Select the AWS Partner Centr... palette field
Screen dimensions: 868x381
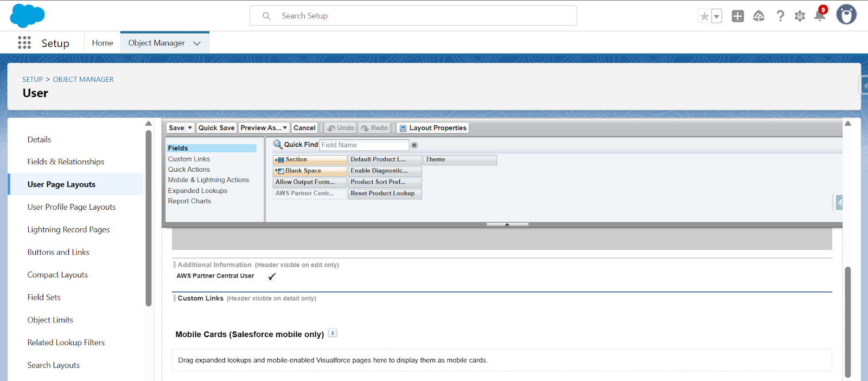click(x=310, y=193)
